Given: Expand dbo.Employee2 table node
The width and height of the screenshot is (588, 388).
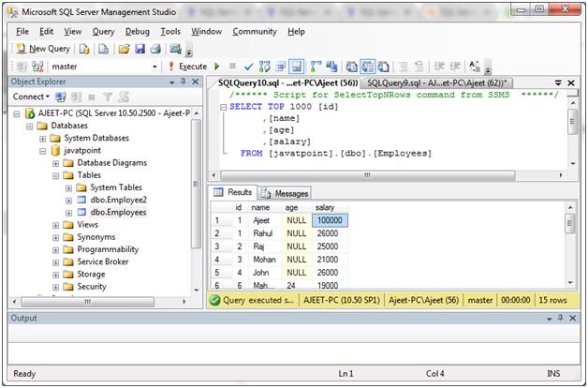Looking at the screenshot, I should tap(68, 201).
